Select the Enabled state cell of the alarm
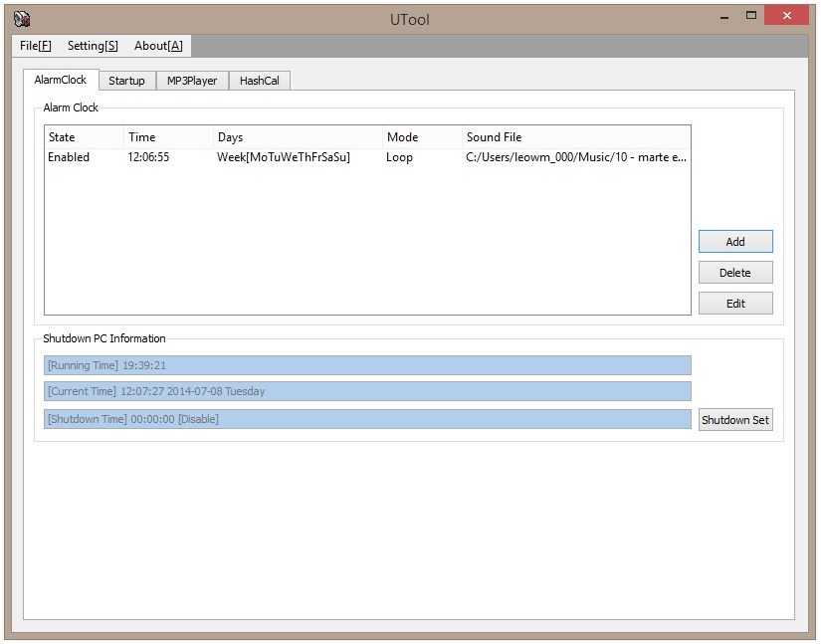Viewport: 821px width, 644px height. (x=69, y=157)
